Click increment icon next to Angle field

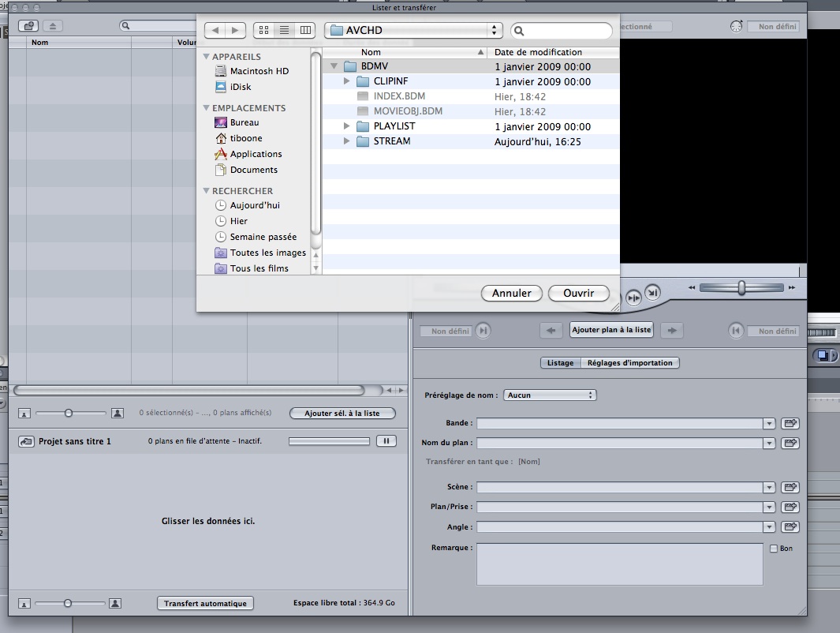(x=790, y=527)
